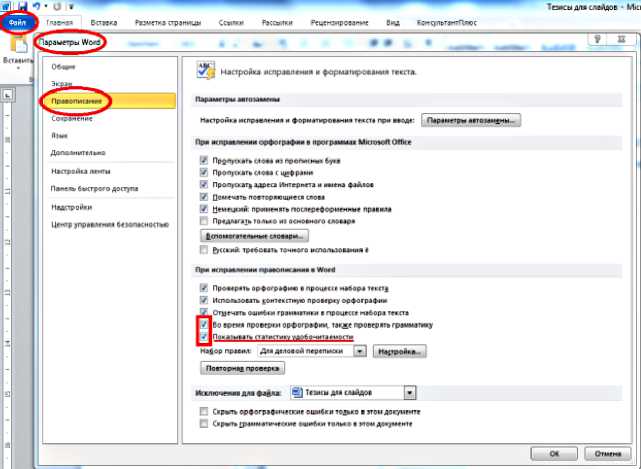The image size is (641, 469).
Task: Expand Исключения для файла dropdown arrow
Action: point(410,393)
